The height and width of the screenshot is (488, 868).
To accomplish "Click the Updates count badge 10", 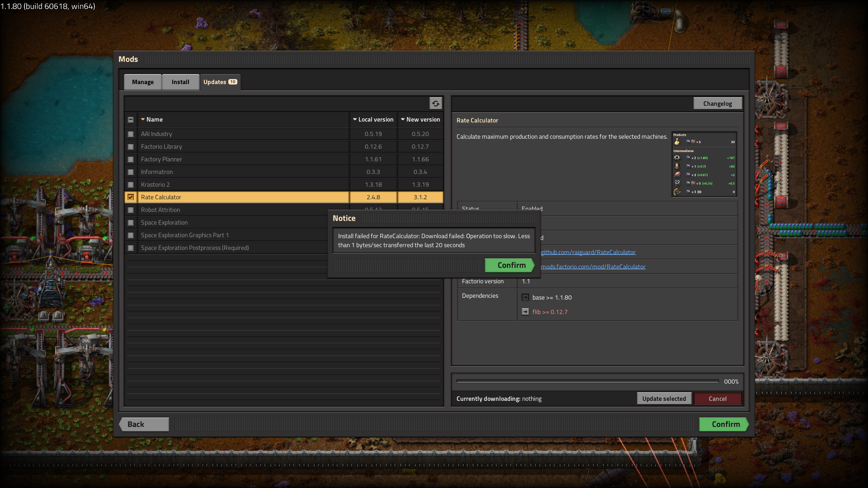I will click(x=233, y=82).
